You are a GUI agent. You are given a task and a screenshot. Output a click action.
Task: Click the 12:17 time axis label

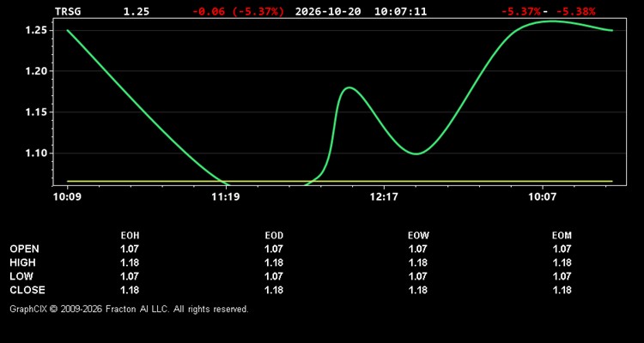(x=384, y=197)
